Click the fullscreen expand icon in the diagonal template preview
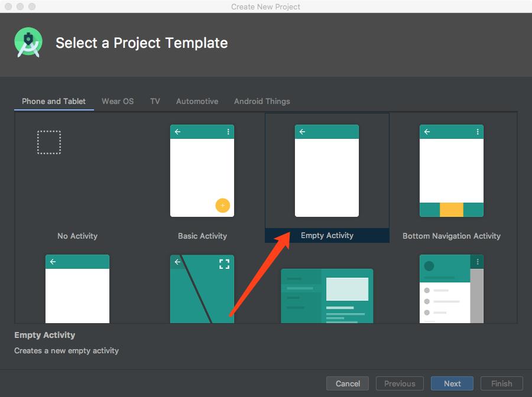This screenshot has width=532, height=397. pyautogui.click(x=224, y=264)
